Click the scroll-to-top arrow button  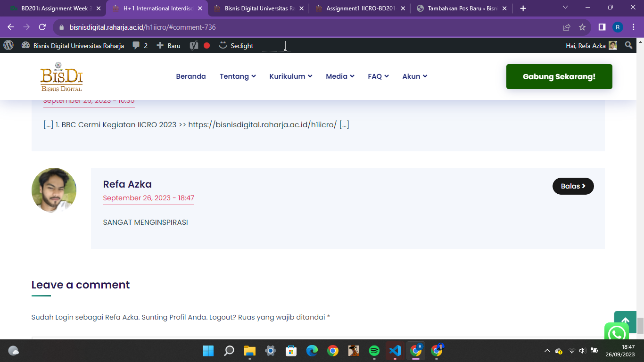626,321
